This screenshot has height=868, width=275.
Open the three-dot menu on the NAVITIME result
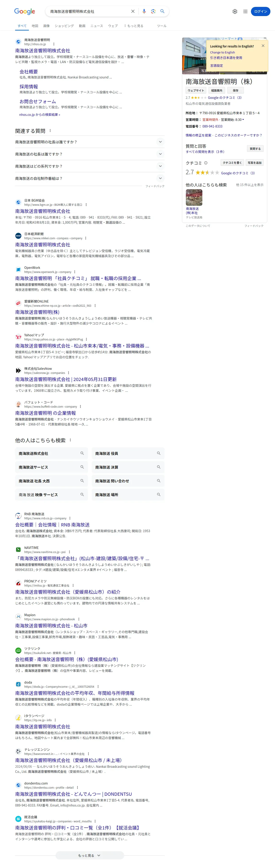point(69,552)
